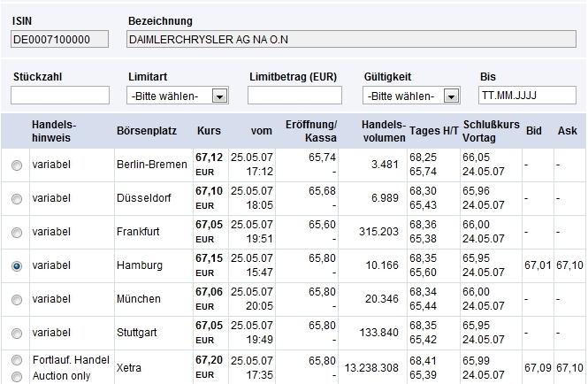Viewport: 588px width, 384px height.
Task: Click the Handelsvolumen column header
Action: [384, 131]
